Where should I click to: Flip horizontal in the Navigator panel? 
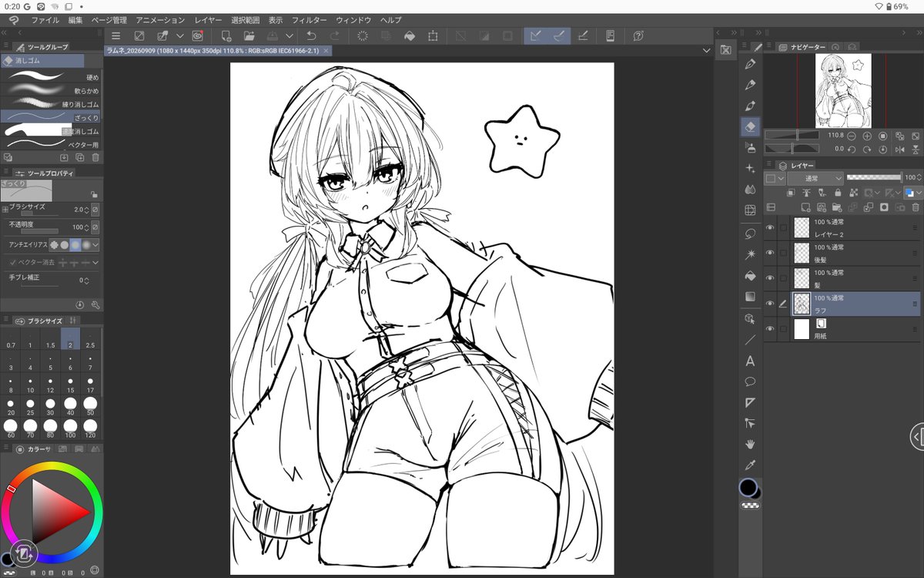(x=899, y=149)
